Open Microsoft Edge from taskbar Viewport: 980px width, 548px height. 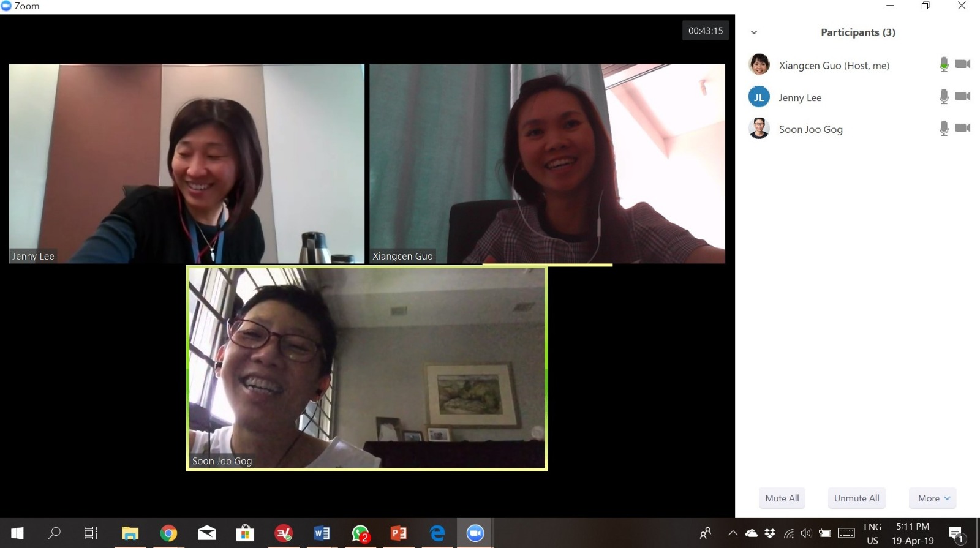click(x=437, y=533)
